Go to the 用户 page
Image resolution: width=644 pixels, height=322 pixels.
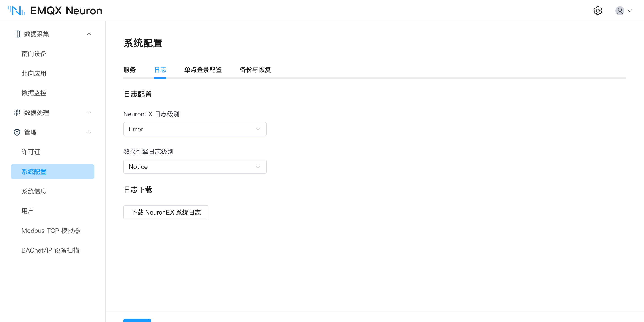pos(28,211)
